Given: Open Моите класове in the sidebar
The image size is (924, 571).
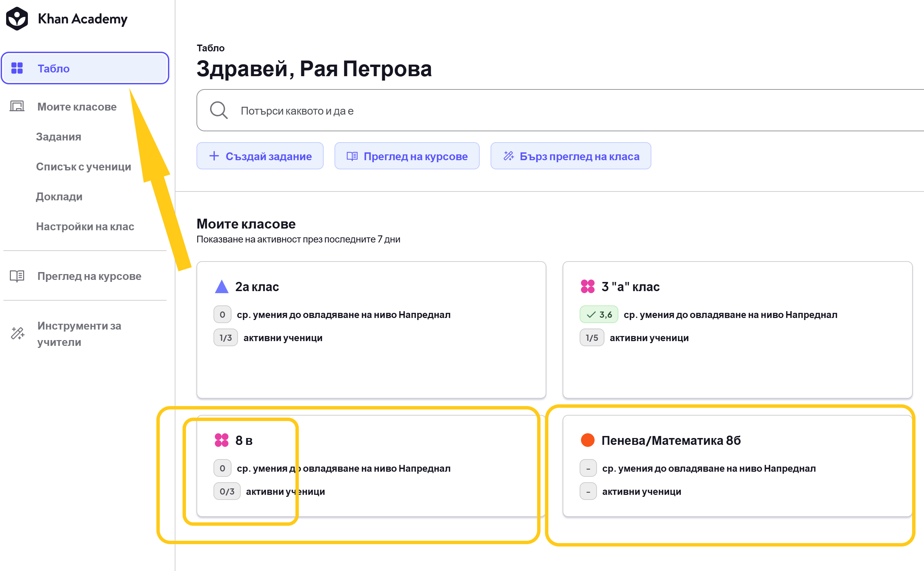Looking at the screenshot, I should (77, 106).
